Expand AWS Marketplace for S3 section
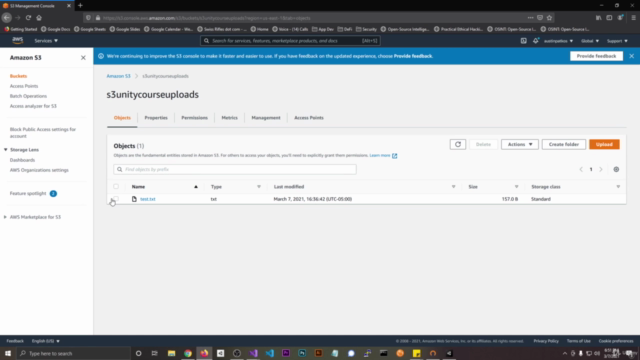The width and height of the screenshot is (640, 360). click(x=5, y=217)
